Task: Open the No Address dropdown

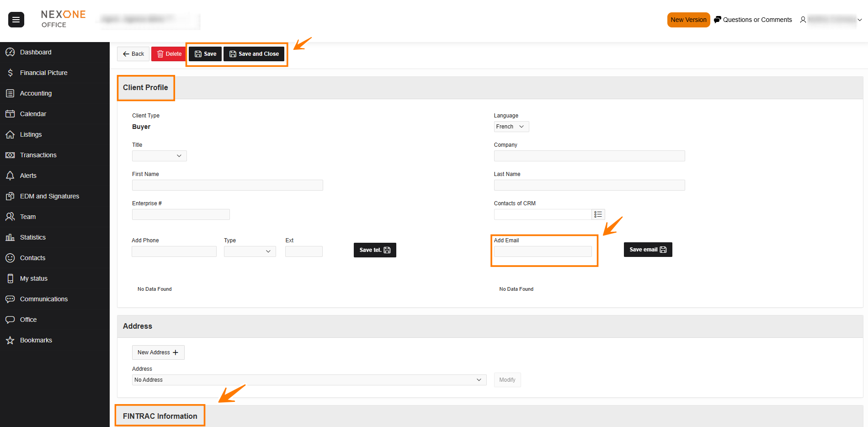Action: pyautogui.click(x=309, y=380)
